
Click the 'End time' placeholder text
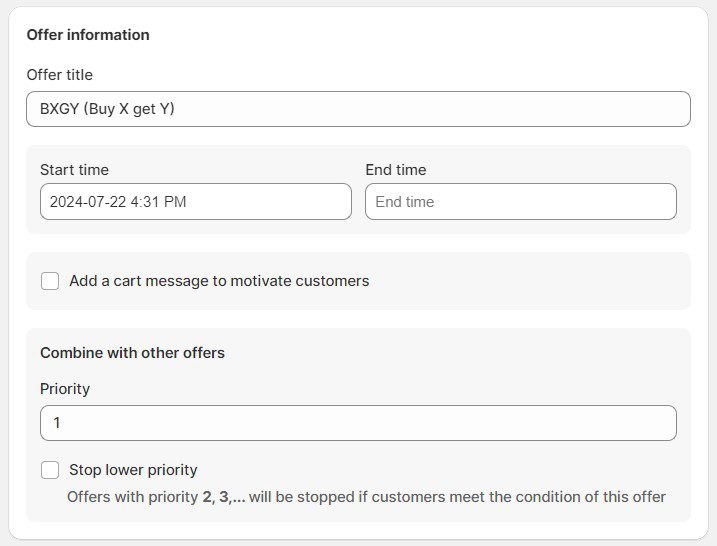click(404, 202)
